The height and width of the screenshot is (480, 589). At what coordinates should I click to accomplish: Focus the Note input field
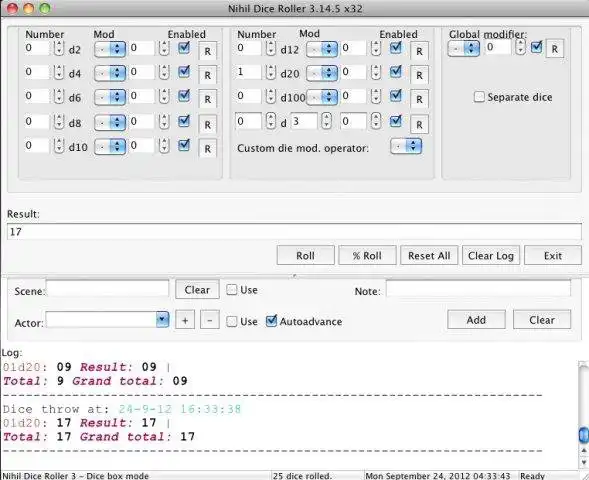point(478,289)
